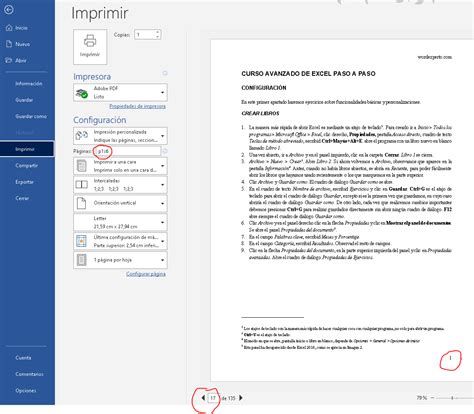
Task: Click the large Imprimir printer button
Action: tap(90, 47)
